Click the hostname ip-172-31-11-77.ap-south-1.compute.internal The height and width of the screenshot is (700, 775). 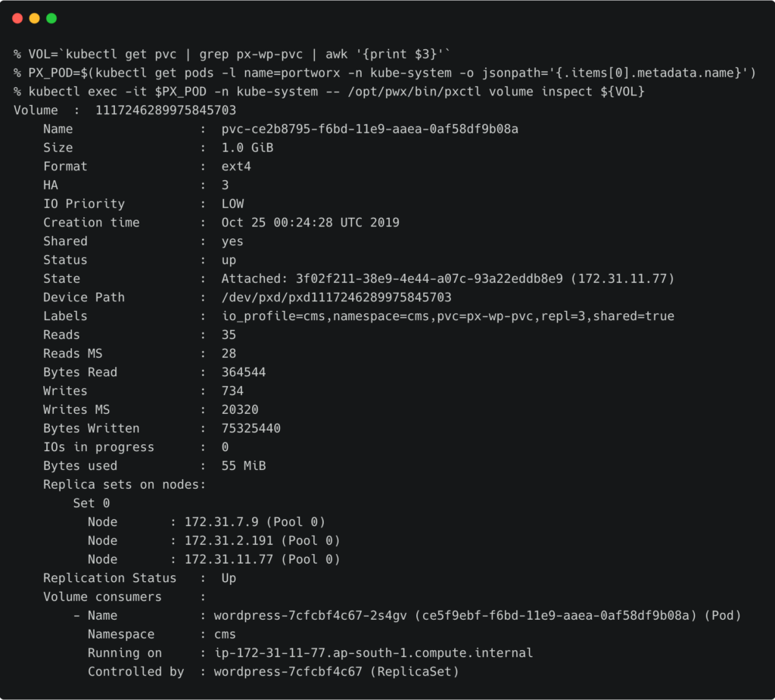373,653
